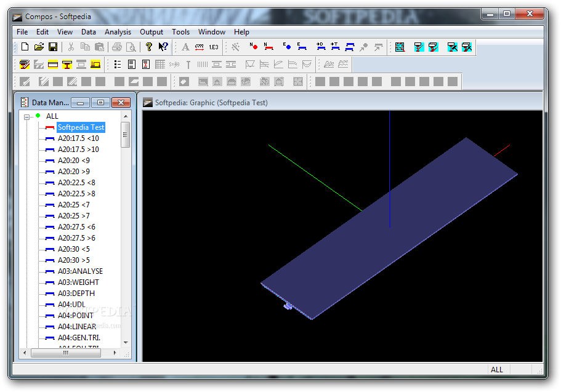561x392 pixels.
Task: Click the Data Manager horizontal scroll right arrow
Action: (115, 353)
